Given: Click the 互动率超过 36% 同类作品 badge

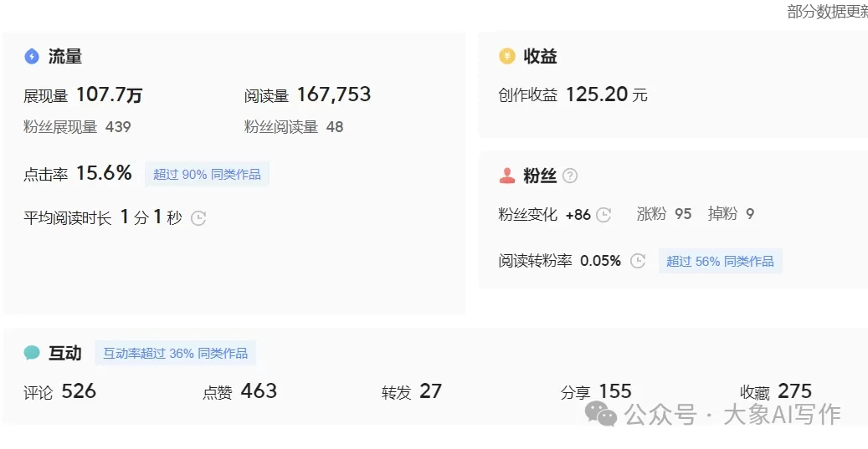Looking at the screenshot, I should [175, 353].
